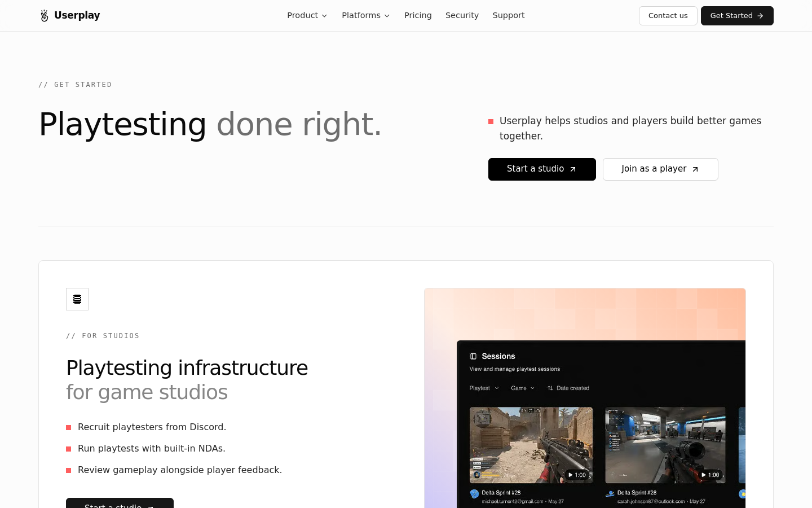
Task: Open sarah.johnson87 session video thumbnail
Action: tap(665, 445)
